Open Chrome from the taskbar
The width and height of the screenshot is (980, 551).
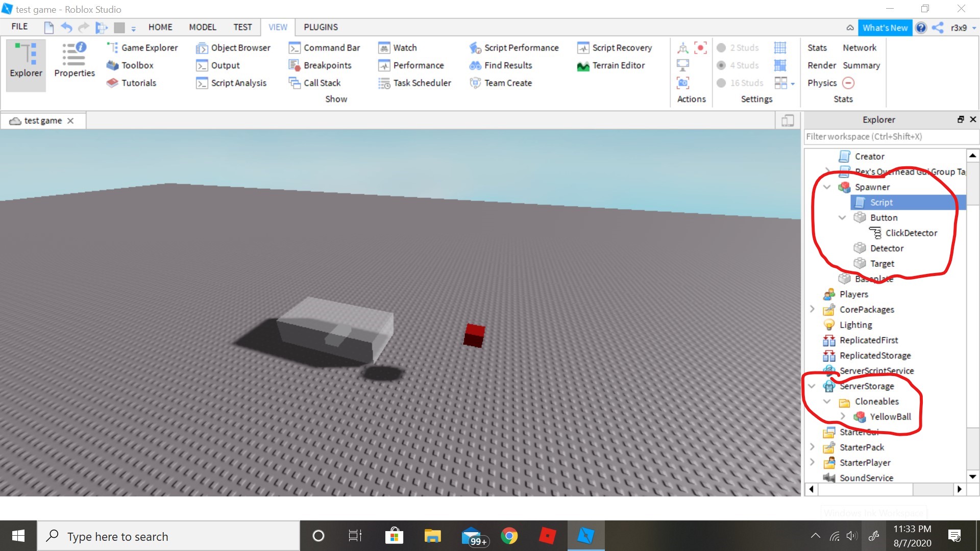(509, 536)
